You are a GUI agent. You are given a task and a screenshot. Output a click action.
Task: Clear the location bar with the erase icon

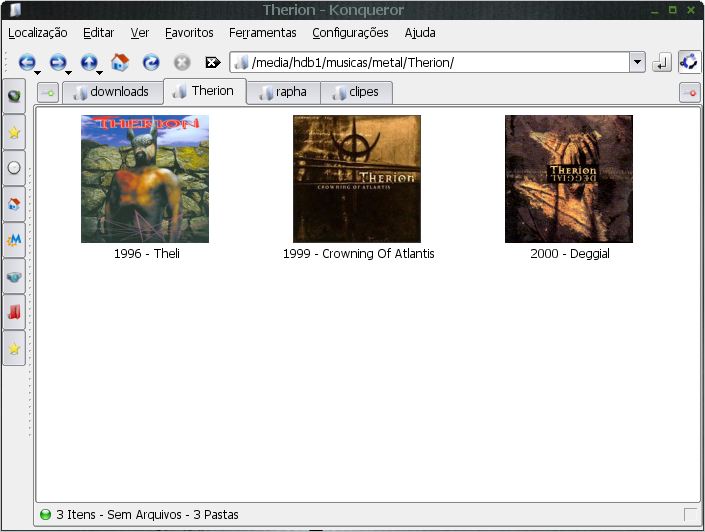(x=212, y=62)
